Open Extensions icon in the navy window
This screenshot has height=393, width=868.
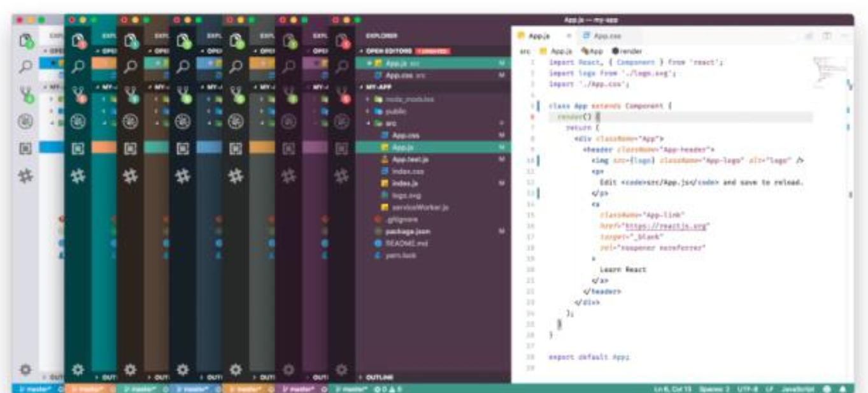[183, 149]
